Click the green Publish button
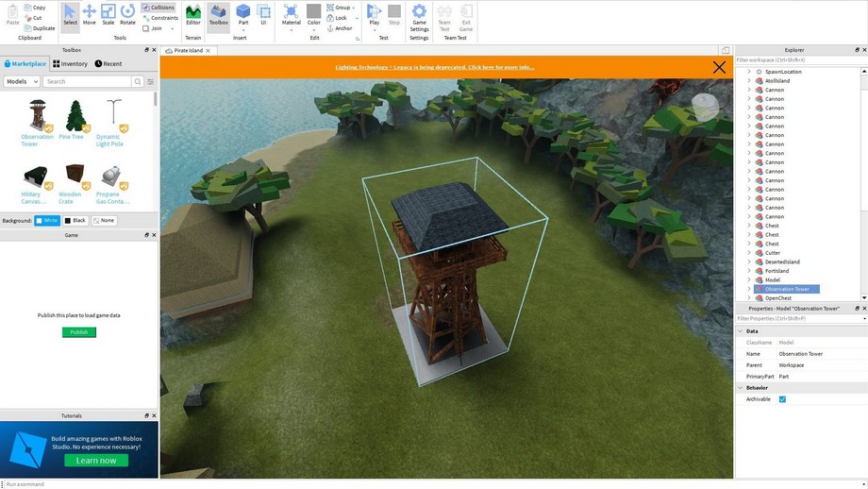Viewport: 868px width, 489px height. 79,332
